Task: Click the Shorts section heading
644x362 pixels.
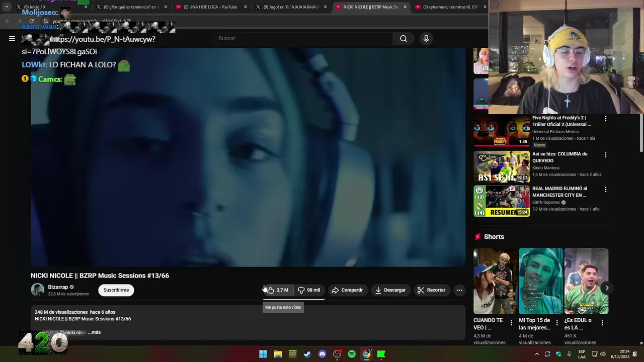Action: click(494, 237)
